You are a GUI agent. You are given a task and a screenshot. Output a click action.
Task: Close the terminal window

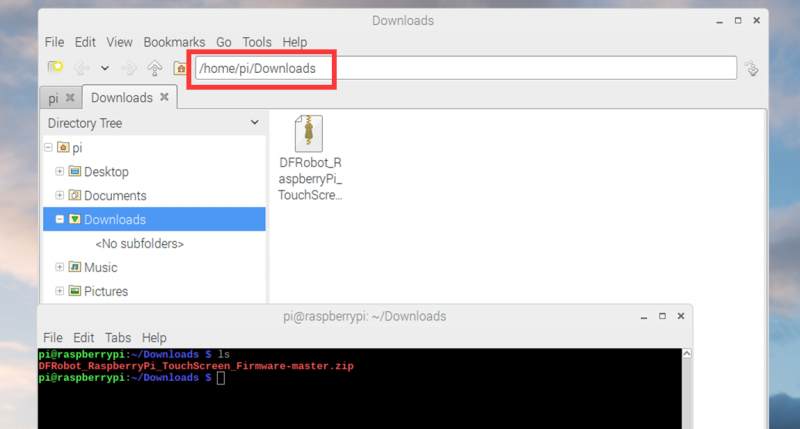point(681,316)
